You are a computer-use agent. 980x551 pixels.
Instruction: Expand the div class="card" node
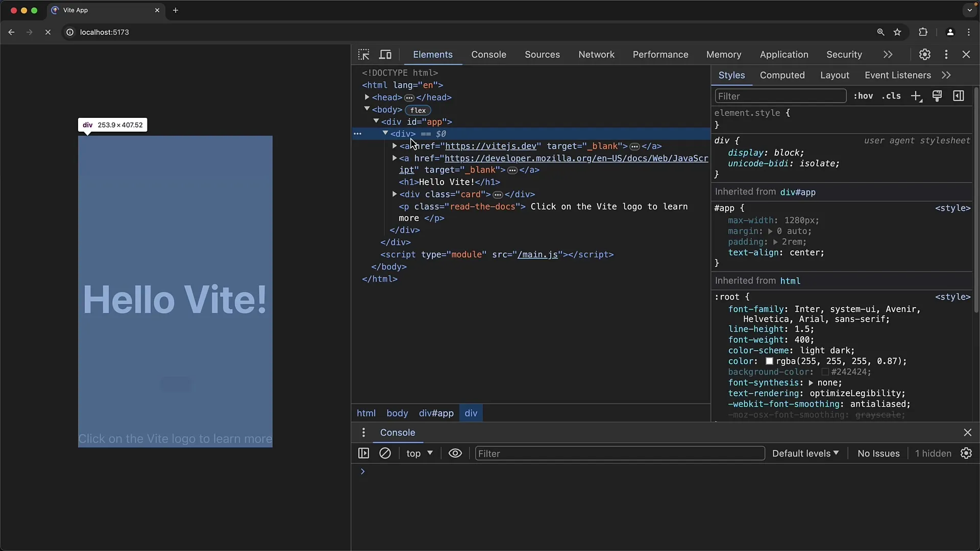click(394, 194)
